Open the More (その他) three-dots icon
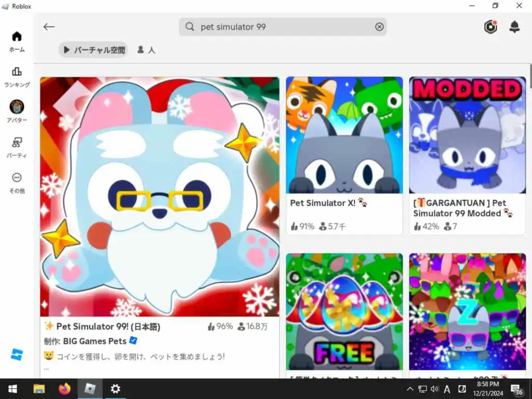 click(x=17, y=178)
